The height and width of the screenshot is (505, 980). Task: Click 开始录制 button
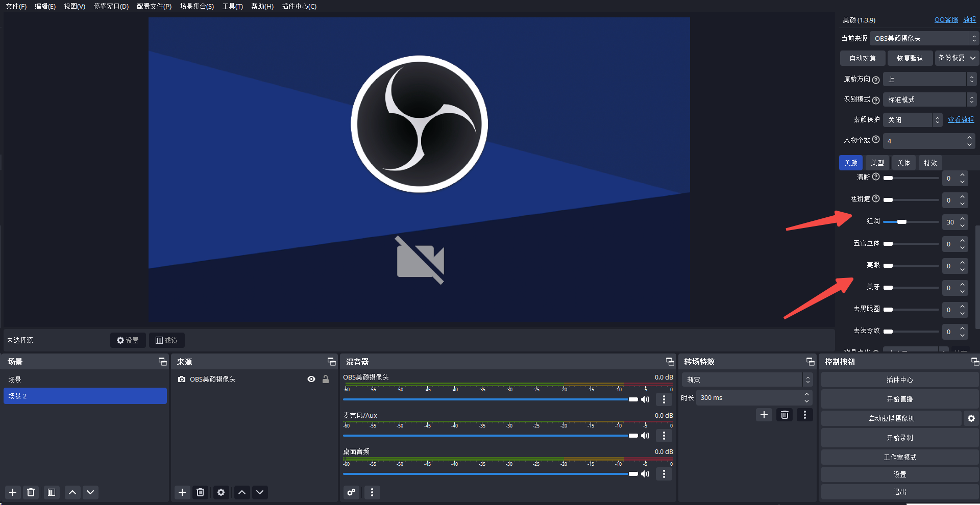tap(899, 438)
